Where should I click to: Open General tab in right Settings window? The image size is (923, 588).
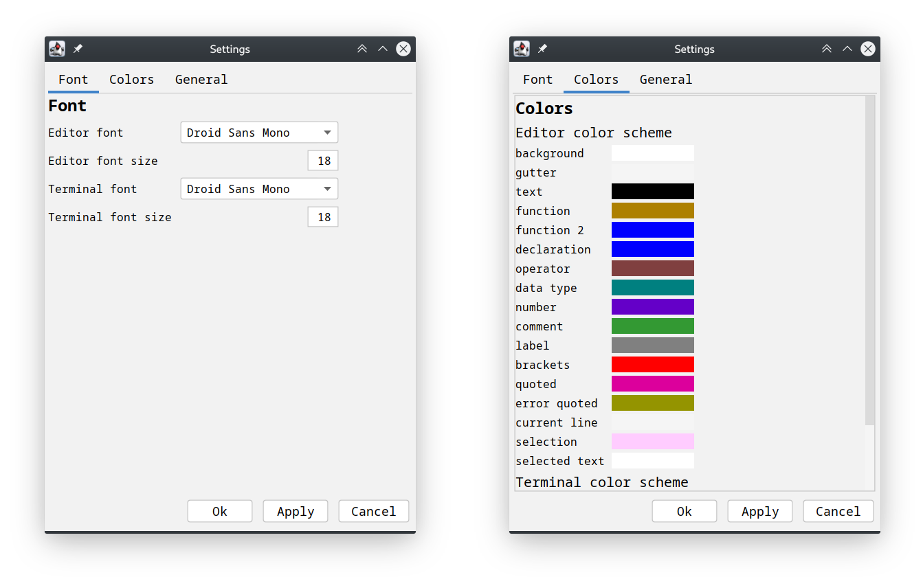tap(665, 79)
